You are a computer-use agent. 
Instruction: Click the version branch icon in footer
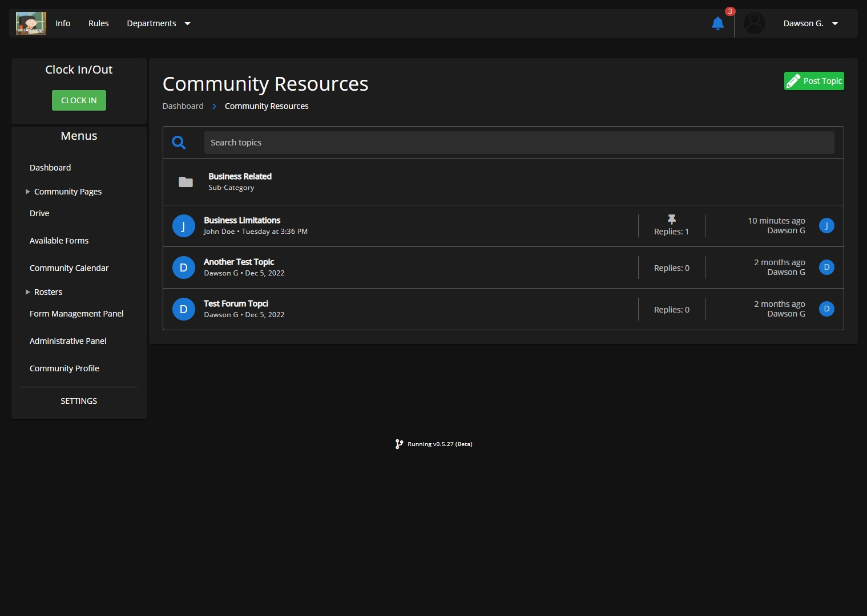399,444
